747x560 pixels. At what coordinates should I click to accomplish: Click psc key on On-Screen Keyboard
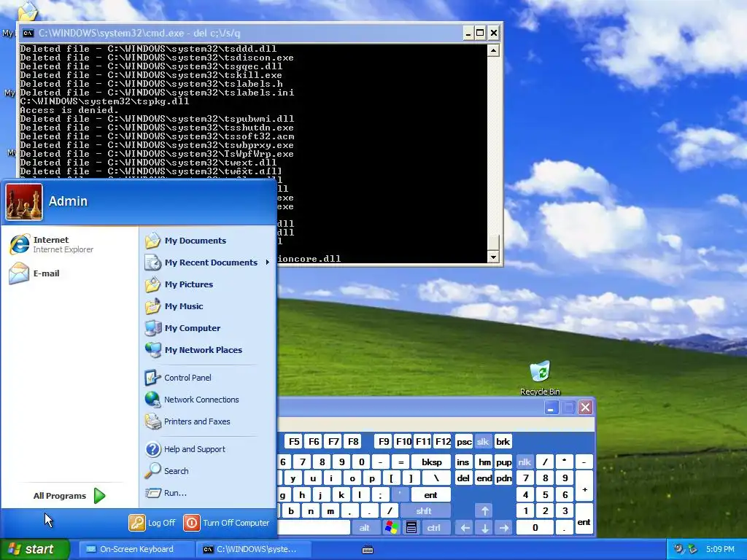click(x=464, y=441)
